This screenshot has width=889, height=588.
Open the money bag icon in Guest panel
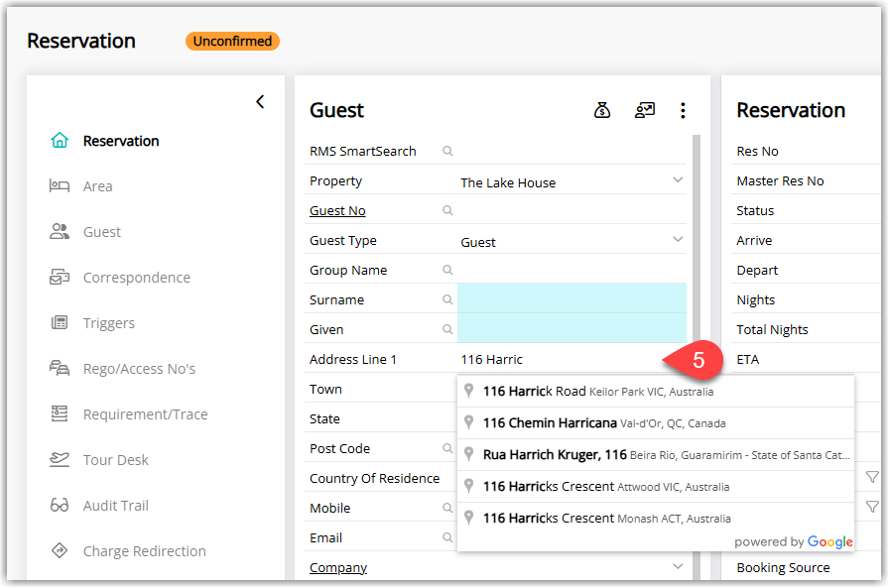pyautogui.click(x=602, y=110)
